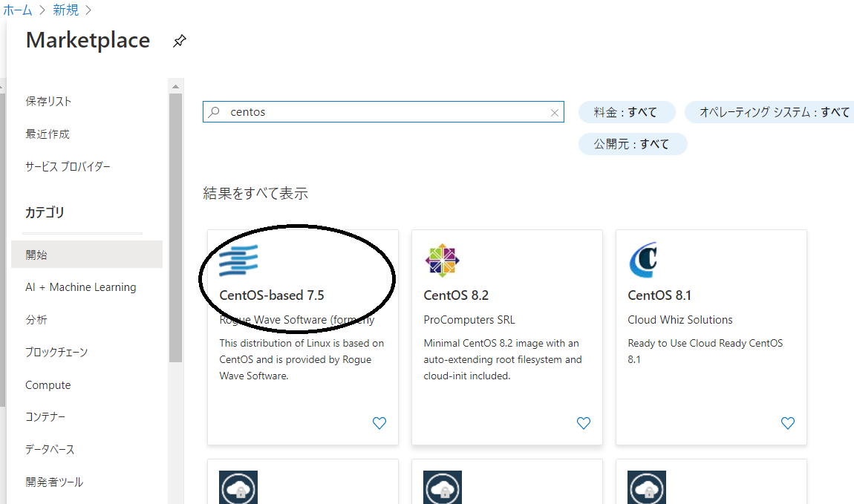The width and height of the screenshot is (854, 504).
Task: Select AI + Machine Learning category
Action: (x=81, y=287)
